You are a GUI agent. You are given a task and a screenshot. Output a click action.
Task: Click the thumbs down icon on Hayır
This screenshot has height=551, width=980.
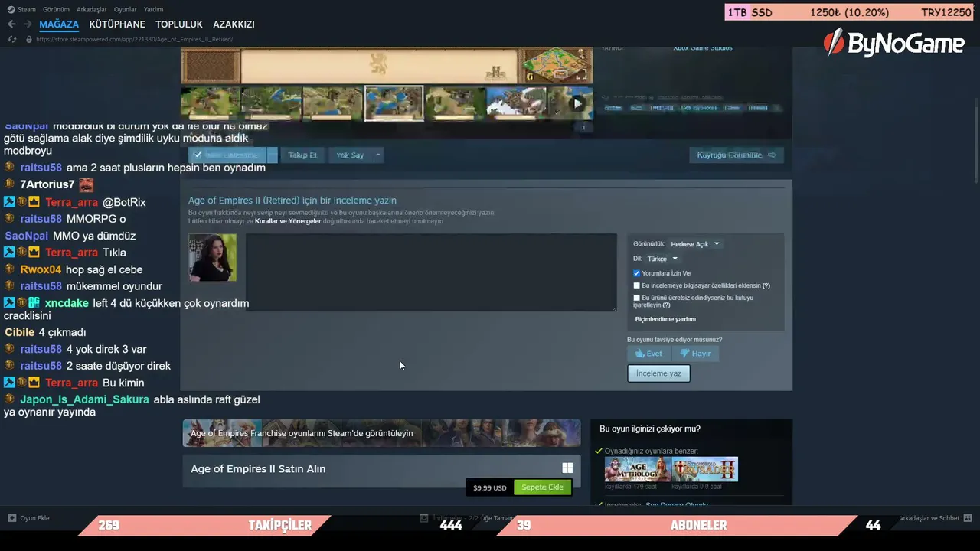point(685,354)
